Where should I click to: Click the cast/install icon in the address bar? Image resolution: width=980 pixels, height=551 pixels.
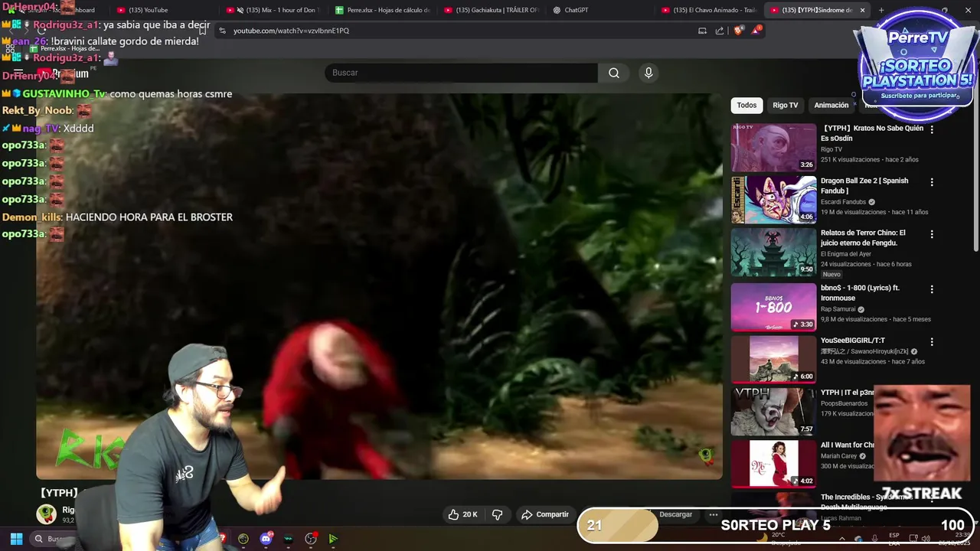pyautogui.click(x=702, y=31)
